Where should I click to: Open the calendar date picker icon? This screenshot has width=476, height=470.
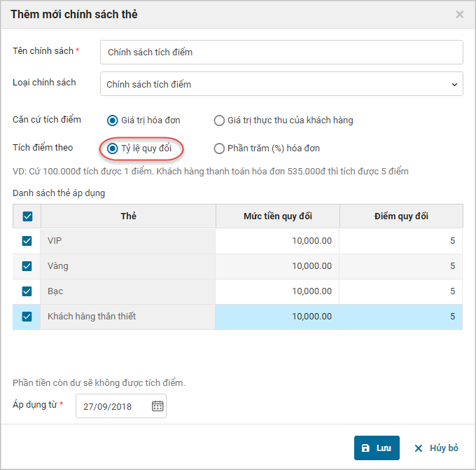point(157,406)
